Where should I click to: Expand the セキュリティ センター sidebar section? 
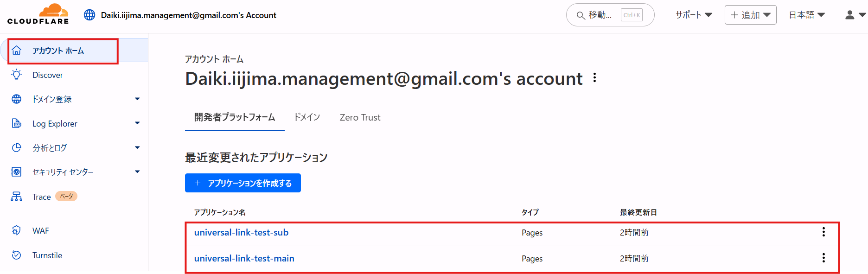[137, 172]
